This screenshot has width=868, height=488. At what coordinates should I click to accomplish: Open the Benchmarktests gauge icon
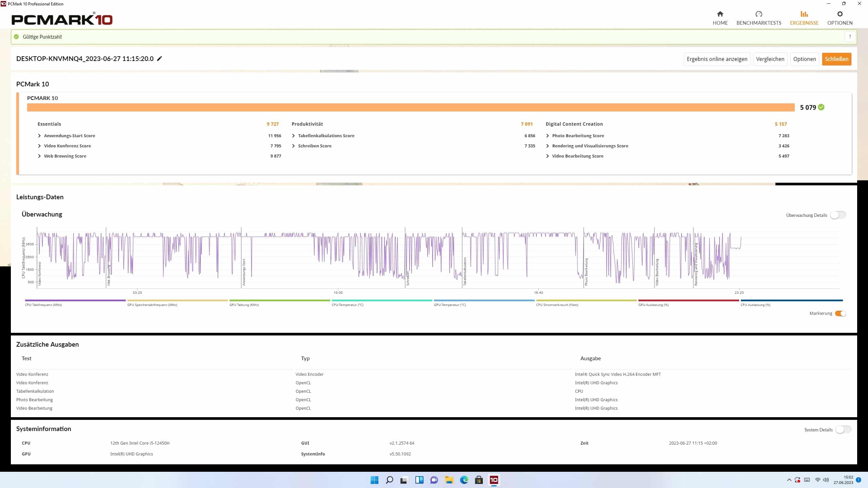758,14
